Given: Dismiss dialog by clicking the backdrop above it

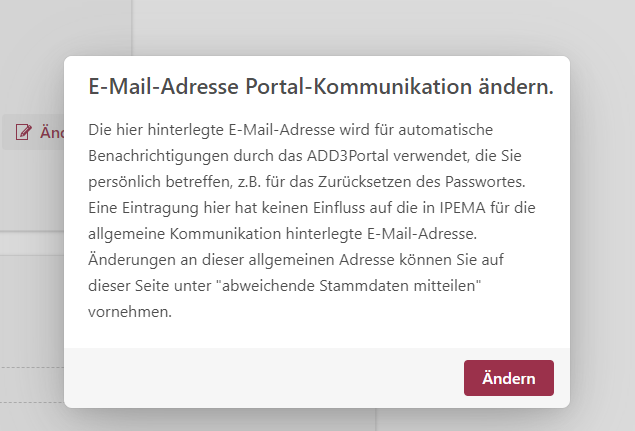Looking at the screenshot, I should click(x=320, y=25).
